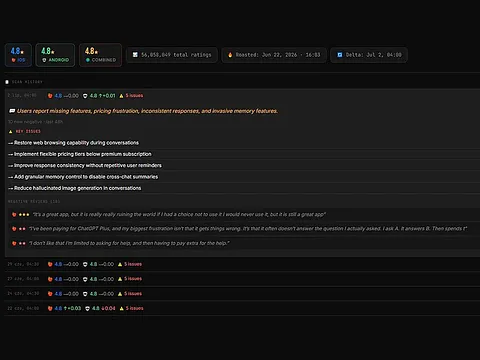Click the iOS apple icon in the 27 cze row

point(50,279)
